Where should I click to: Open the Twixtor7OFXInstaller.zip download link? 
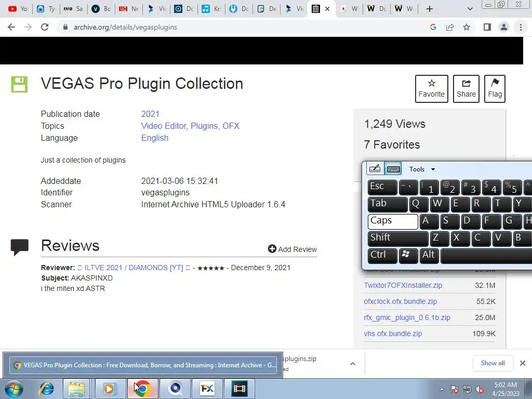click(403, 285)
